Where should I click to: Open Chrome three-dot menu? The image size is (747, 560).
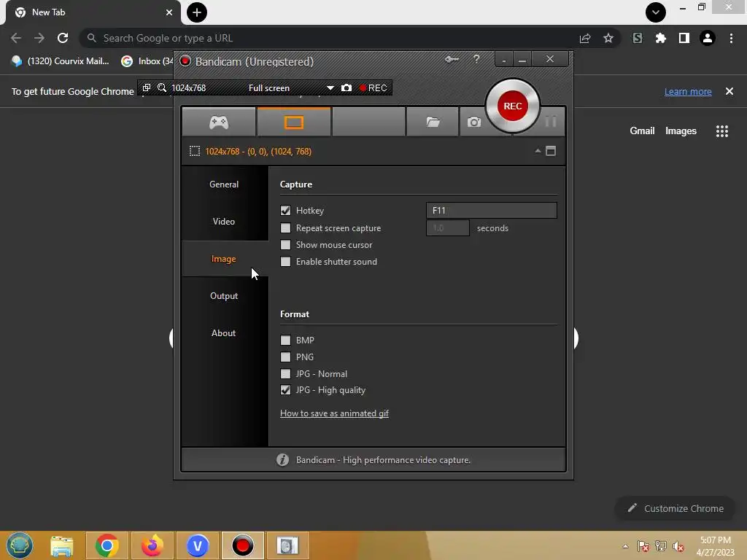pos(731,38)
